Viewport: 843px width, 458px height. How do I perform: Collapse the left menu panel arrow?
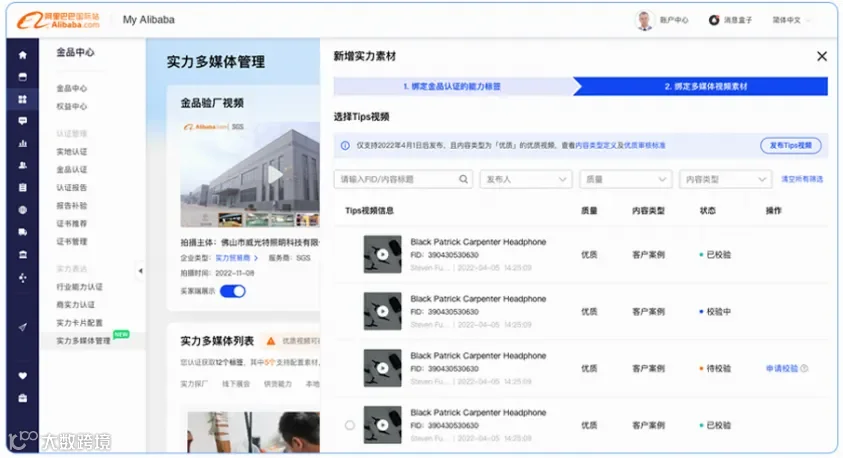140,271
